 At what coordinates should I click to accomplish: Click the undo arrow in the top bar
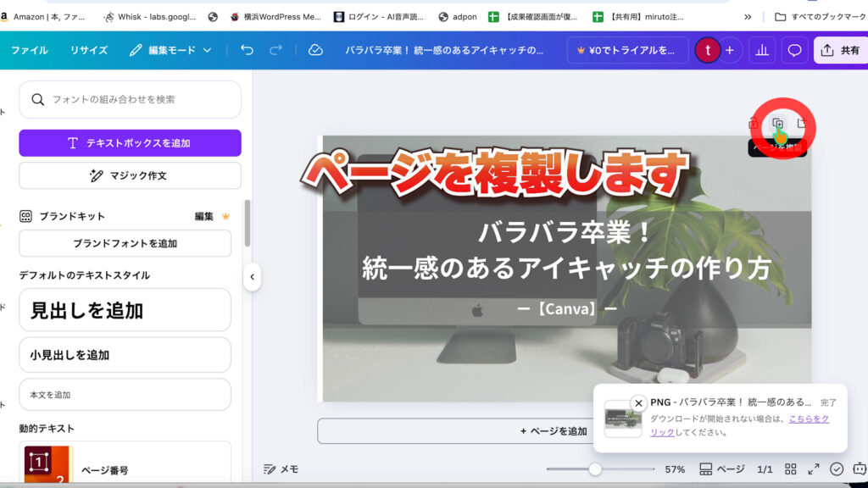coord(247,50)
